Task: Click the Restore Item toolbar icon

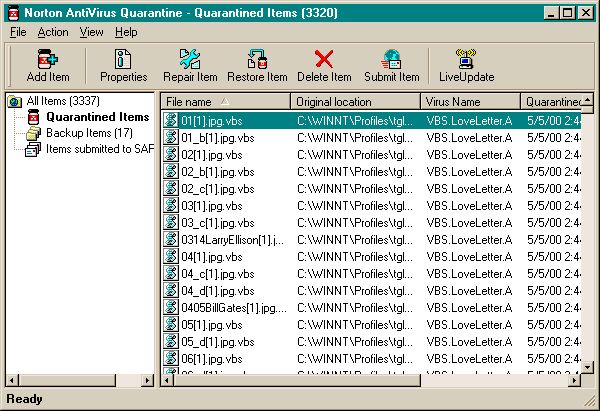Action: [257, 66]
